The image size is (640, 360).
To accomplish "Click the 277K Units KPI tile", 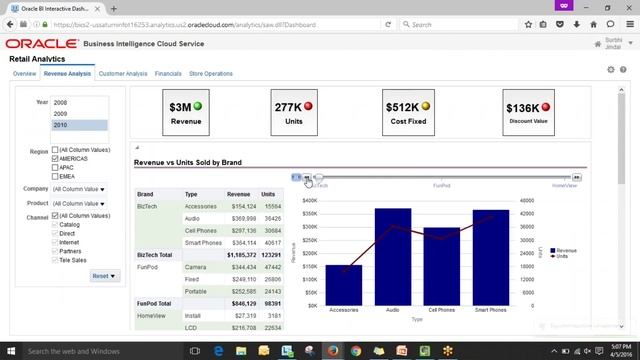I will (294, 113).
